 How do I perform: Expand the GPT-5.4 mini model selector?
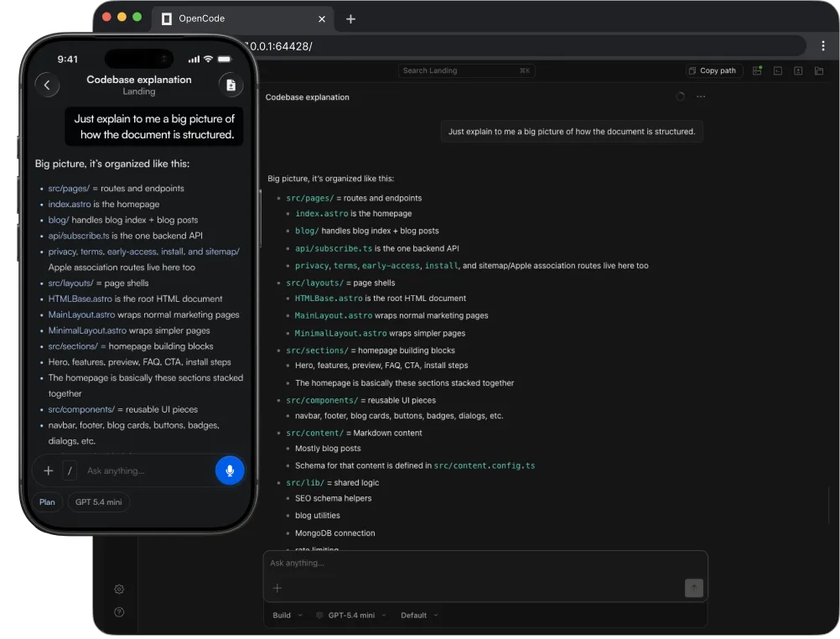[351, 616]
